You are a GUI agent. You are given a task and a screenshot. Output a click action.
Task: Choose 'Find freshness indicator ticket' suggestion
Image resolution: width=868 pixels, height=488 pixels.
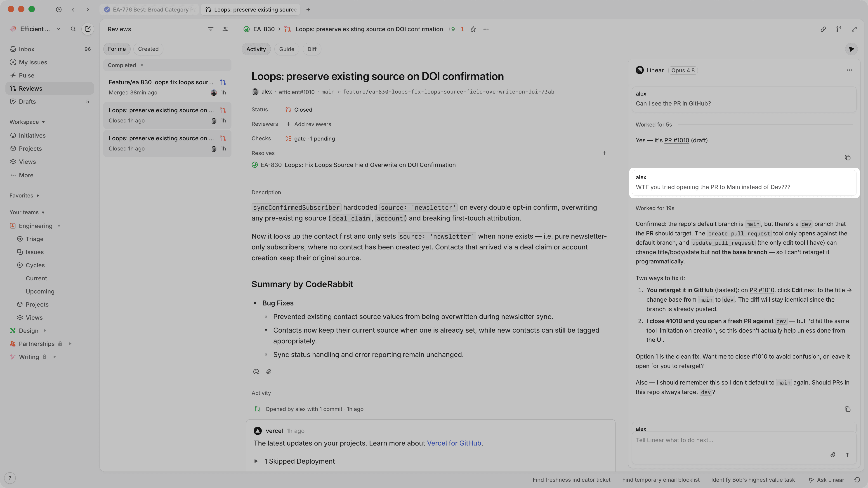coord(571,480)
